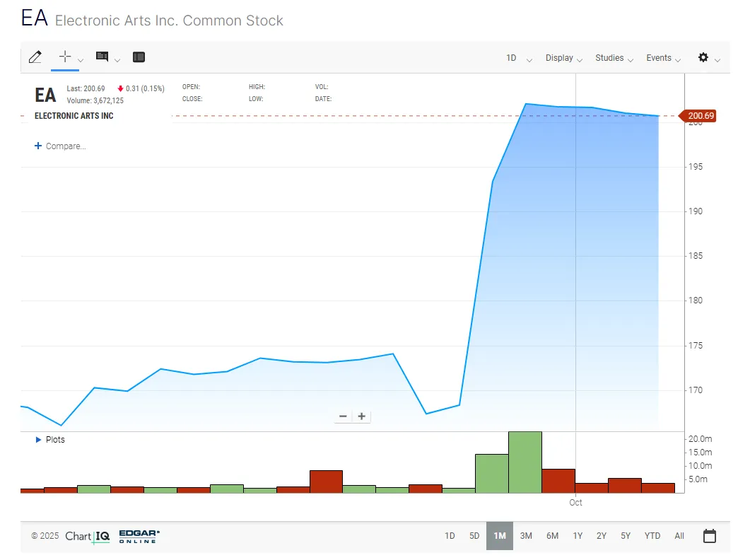Activate the crosshair cursor tool
750x560 pixels.
coord(64,57)
